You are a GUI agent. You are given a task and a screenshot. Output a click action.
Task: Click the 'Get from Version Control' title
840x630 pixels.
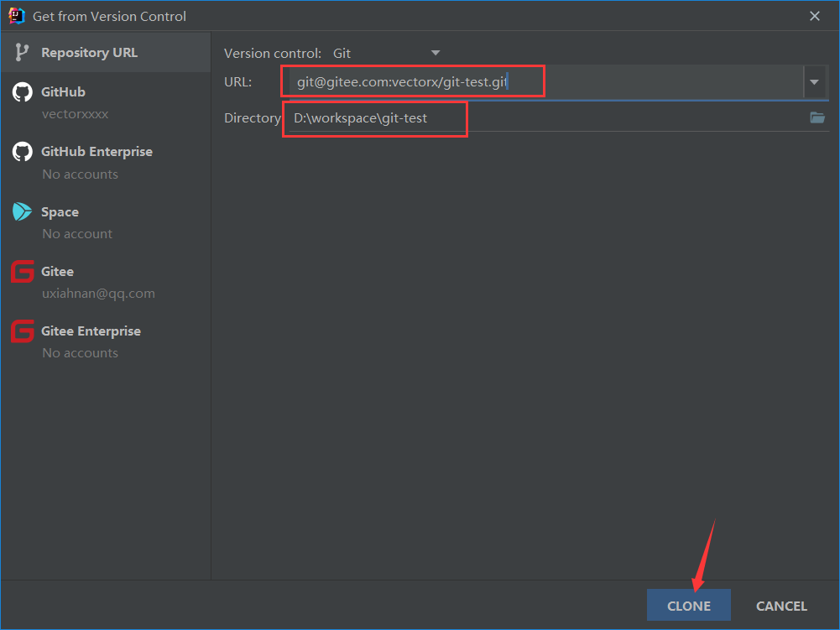[x=109, y=17]
